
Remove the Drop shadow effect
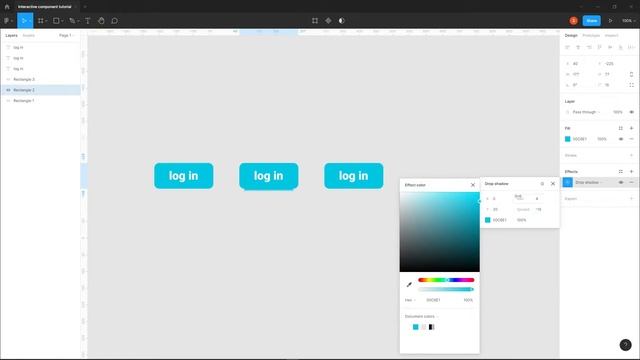coord(631,182)
